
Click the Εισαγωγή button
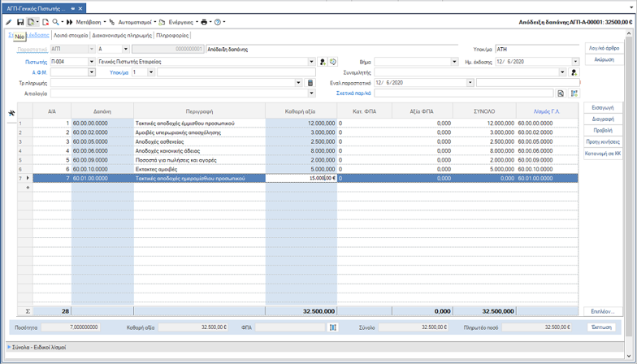pyautogui.click(x=603, y=108)
